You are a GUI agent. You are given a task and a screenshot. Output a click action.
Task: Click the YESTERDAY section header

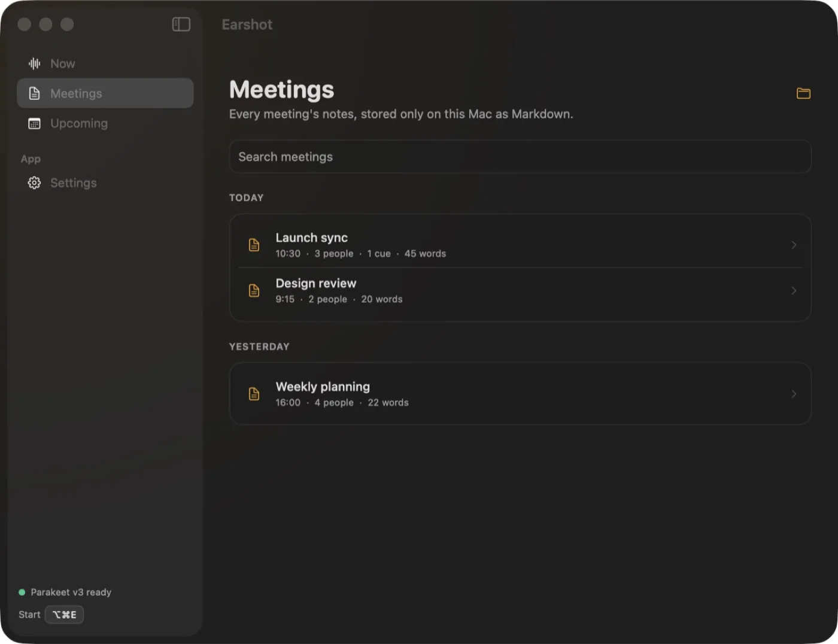259,347
